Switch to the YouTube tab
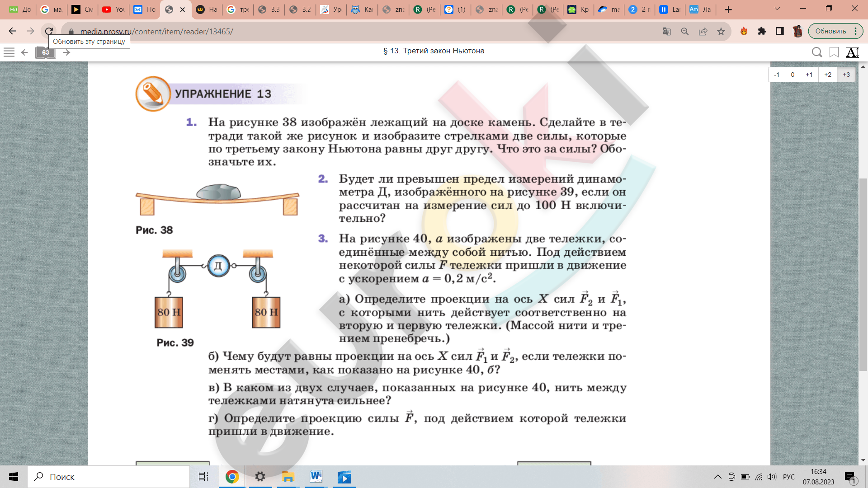 (x=113, y=9)
